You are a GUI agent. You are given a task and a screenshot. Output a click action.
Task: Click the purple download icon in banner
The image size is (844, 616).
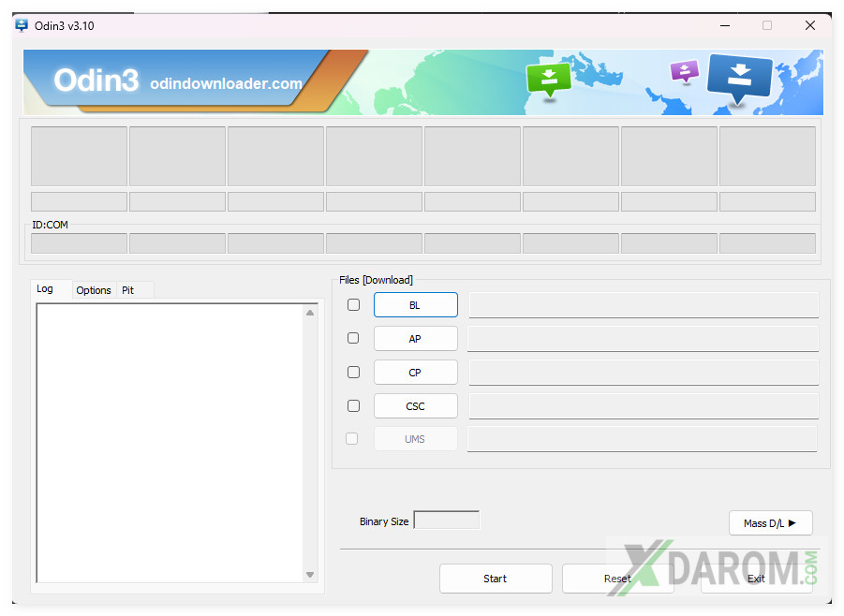(x=685, y=71)
